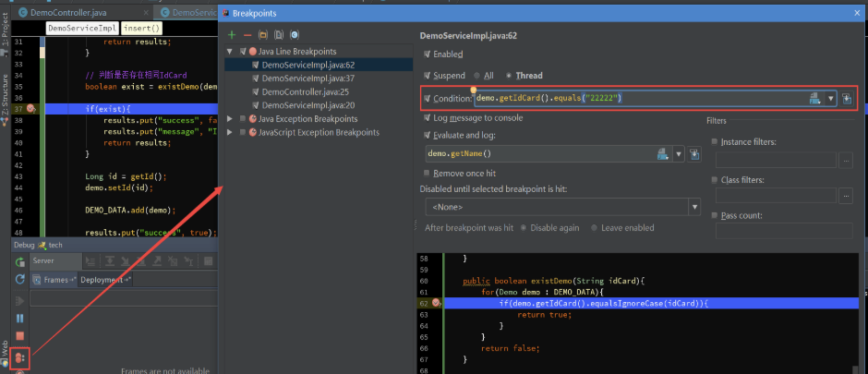Click language chooser icon in Condition field
This screenshot has height=374, width=868.
coord(814,99)
